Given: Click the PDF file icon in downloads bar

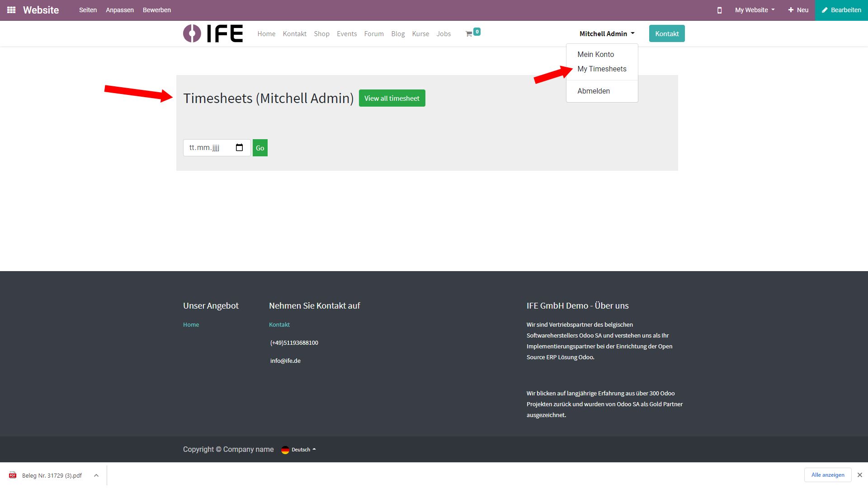Looking at the screenshot, I should (13, 475).
